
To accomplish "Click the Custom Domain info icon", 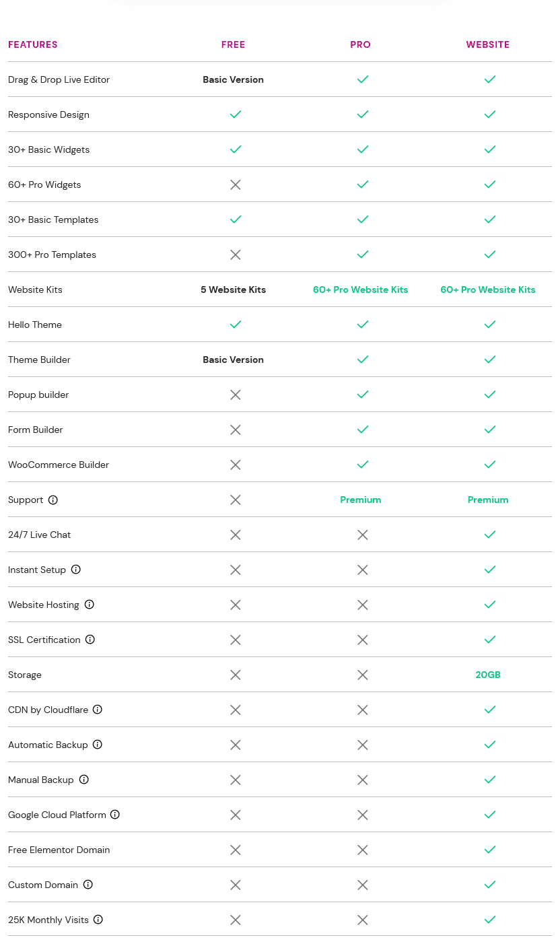I will 88,885.
